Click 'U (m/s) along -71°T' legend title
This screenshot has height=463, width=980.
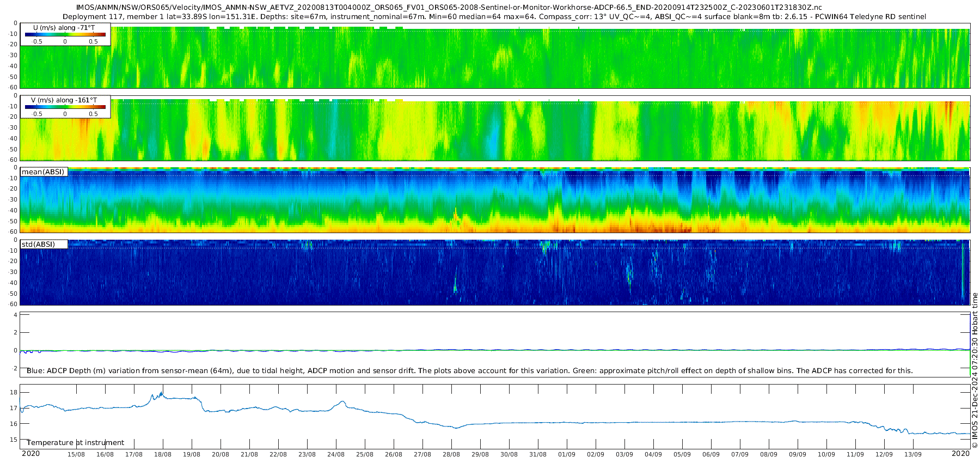click(64, 28)
